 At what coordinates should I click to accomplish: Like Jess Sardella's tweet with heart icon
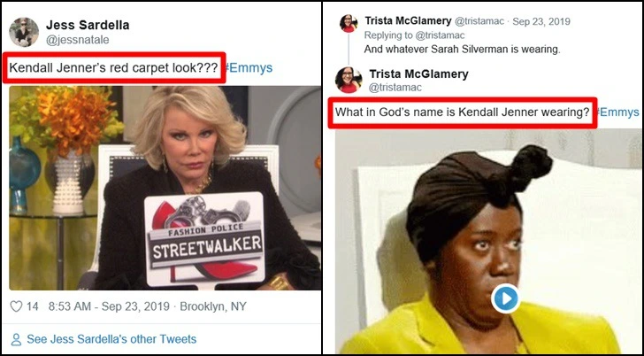[x=16, y=306]
